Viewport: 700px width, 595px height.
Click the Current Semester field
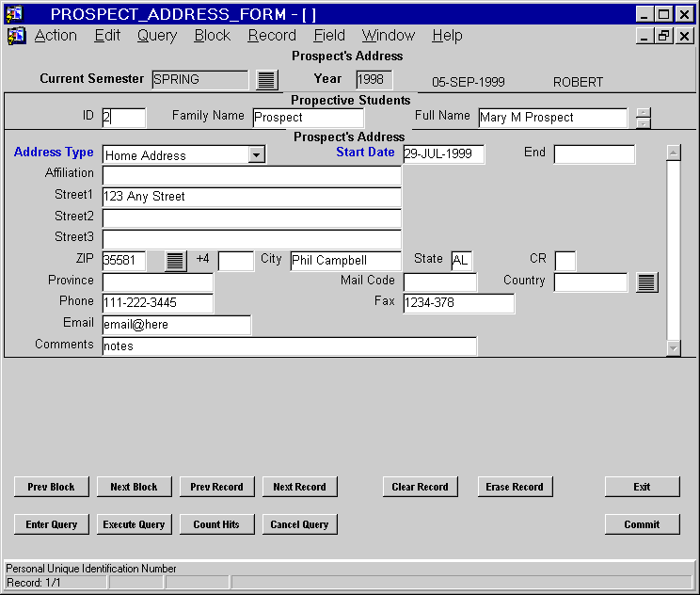tap(200, 79)
